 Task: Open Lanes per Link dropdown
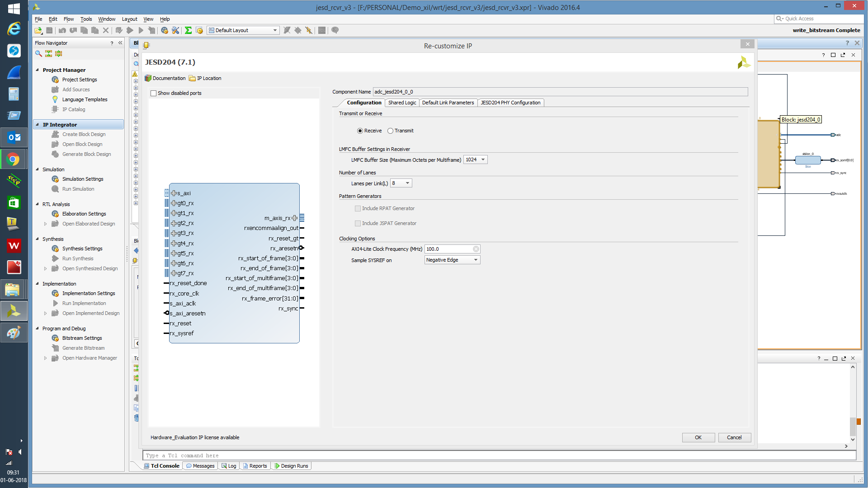point(401,183)
